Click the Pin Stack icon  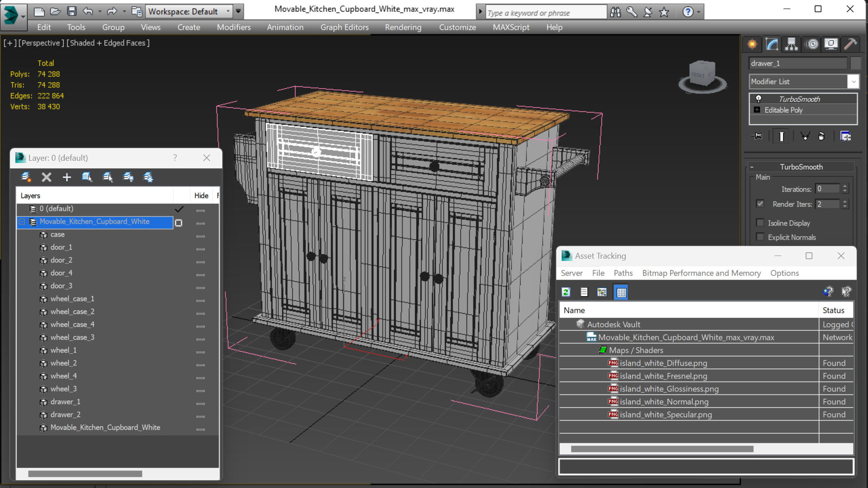(x=758, y=136)
